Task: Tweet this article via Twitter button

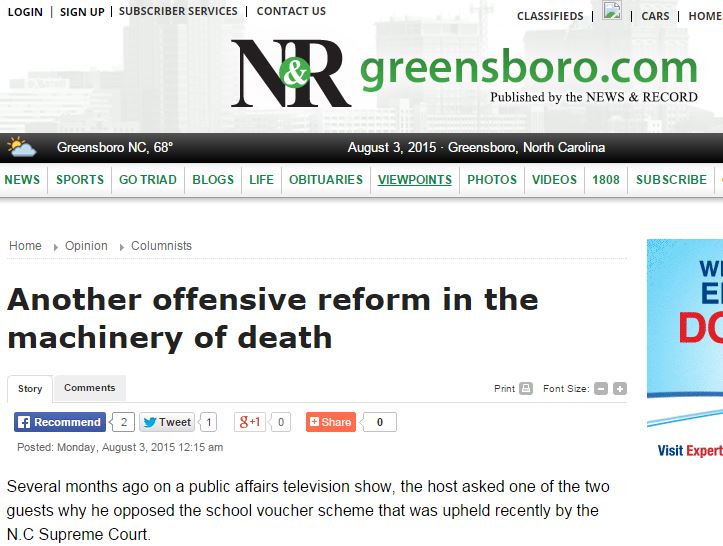Action: click(167, 422)
